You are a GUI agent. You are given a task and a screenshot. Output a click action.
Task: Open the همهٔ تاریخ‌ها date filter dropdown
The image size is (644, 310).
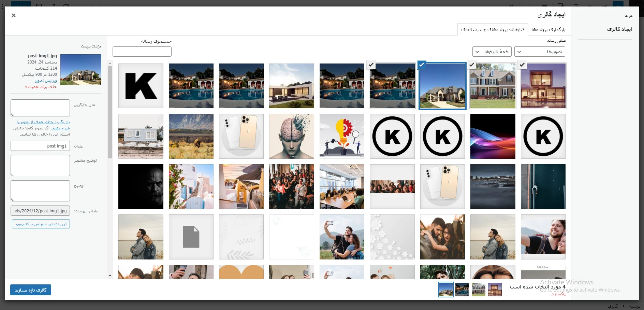492,52
